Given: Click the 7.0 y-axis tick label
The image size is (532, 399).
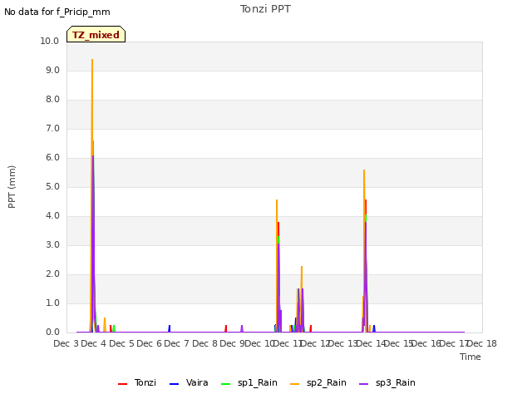Looking at the screenshot, I should (x=52, y=129).
